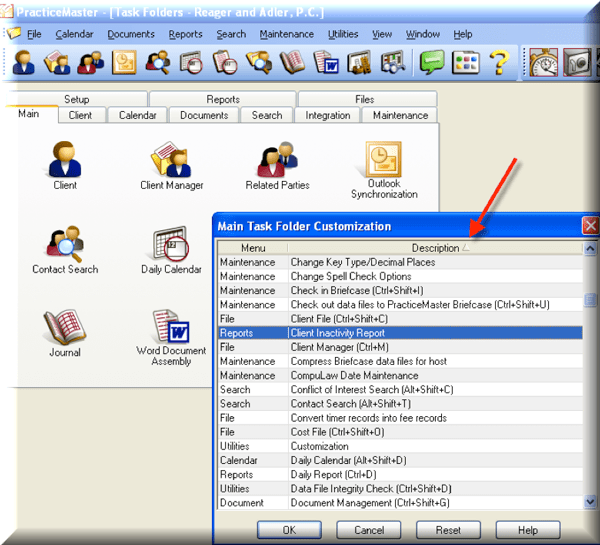Sort by the Description column header
The image size is (600, 545).
435,248
